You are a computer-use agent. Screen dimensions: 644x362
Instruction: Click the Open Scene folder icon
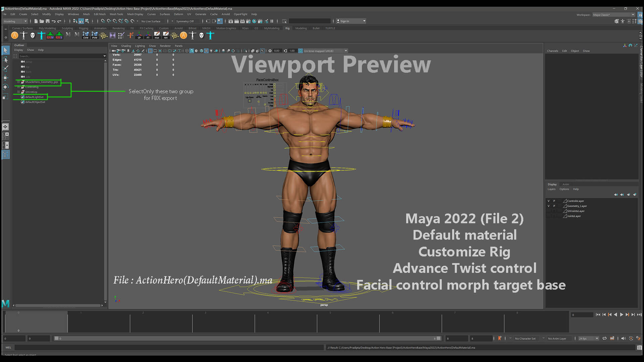point(42,21)
